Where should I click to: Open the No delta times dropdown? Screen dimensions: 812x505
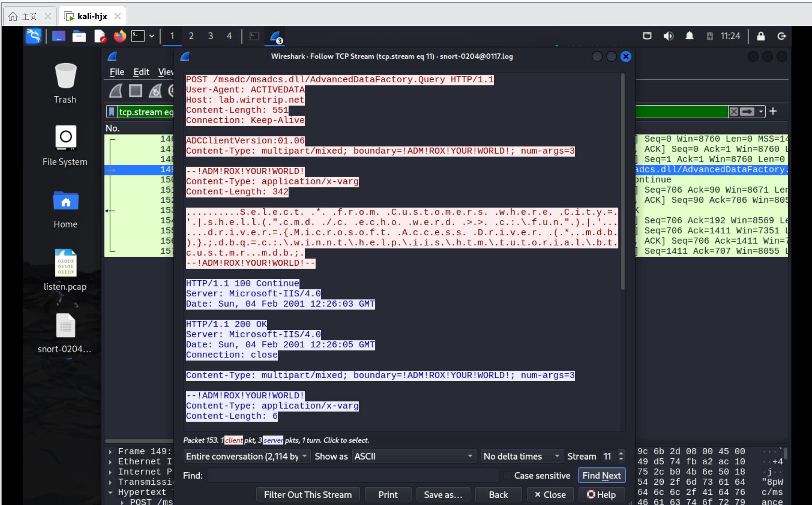522,456
